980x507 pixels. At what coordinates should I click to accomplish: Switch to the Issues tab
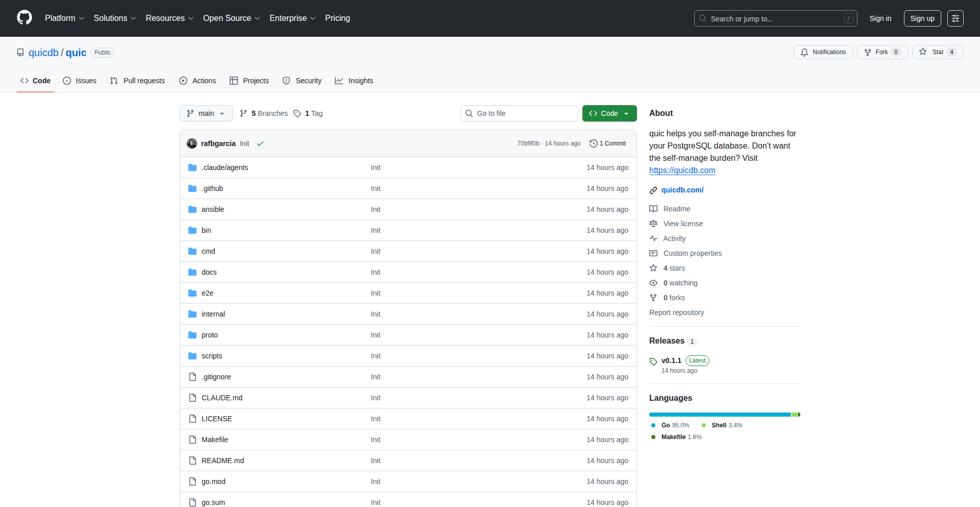click(80, 81)
